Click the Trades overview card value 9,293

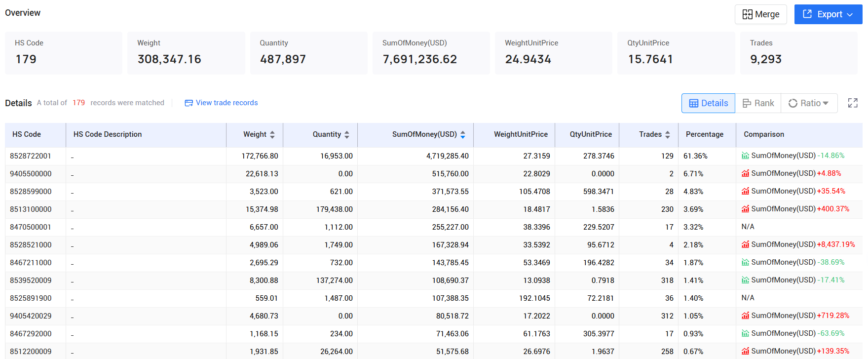pos(766,59)
